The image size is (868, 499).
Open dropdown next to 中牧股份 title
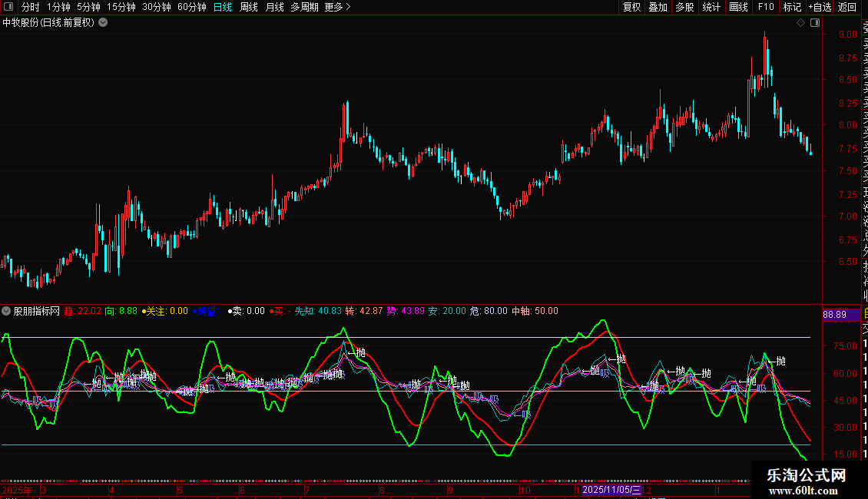click(103, 23)
